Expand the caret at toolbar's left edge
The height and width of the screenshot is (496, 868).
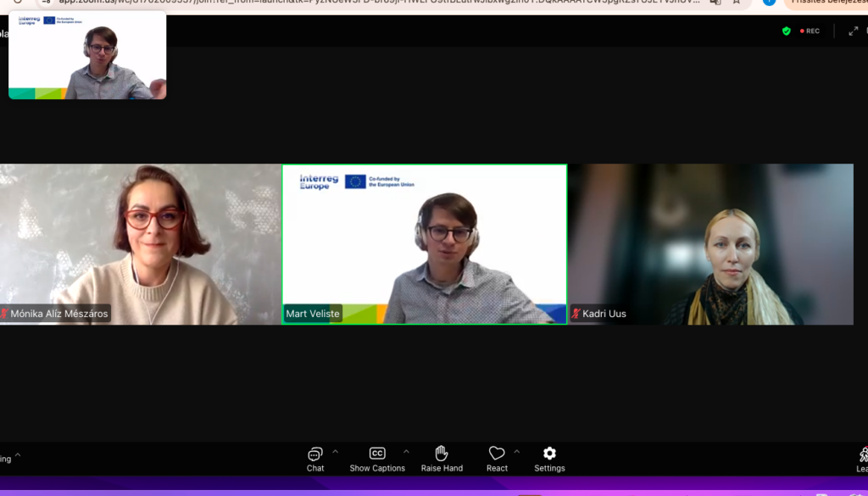[x=18, y=455]
